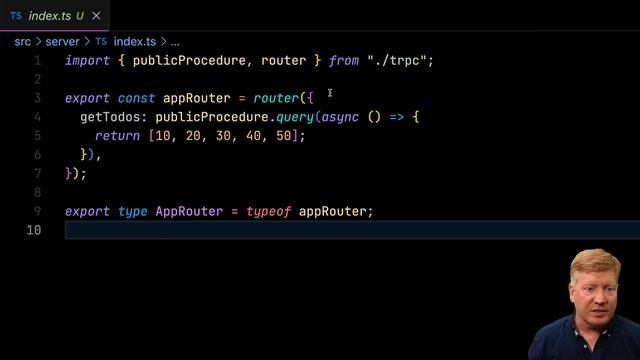Viewport: 640px width, 360px height.
Task: Click the "const" keyword on line 3
Action: pos(136,98)
